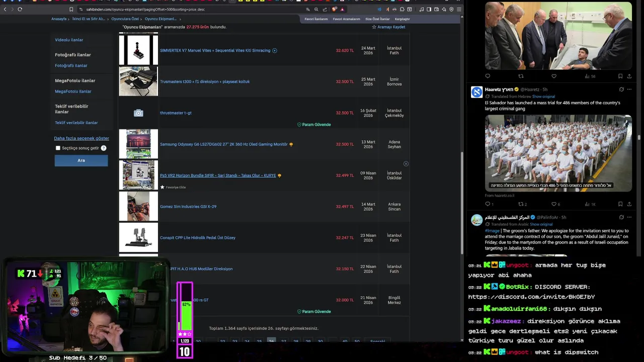Click the PalinfoAr profile avatar

click(476, 220)
